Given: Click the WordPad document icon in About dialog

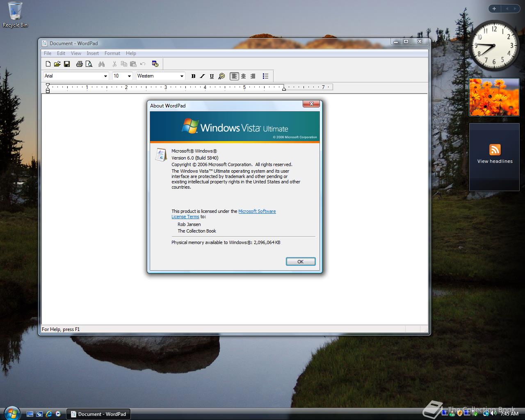Looking at the screenshot, I should point(161,155).
